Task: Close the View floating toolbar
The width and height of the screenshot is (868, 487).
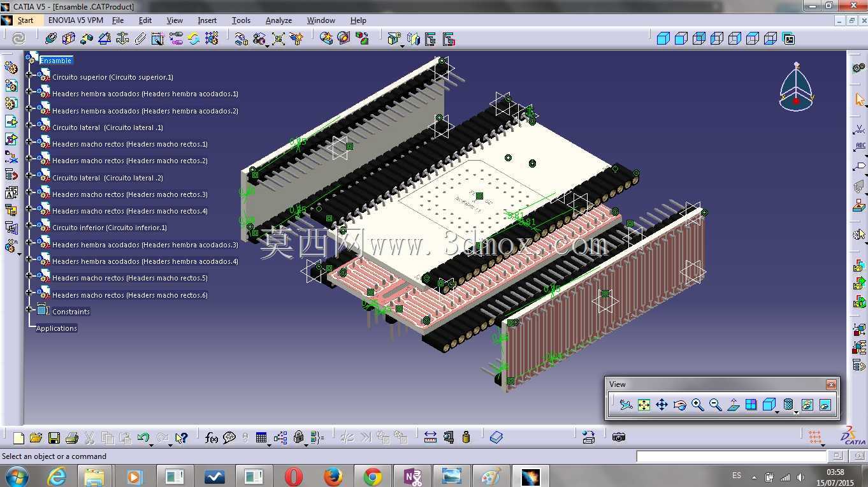Action: 831,384
